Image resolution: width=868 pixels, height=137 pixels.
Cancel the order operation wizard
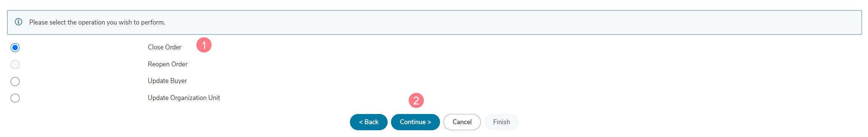(462, 122)
